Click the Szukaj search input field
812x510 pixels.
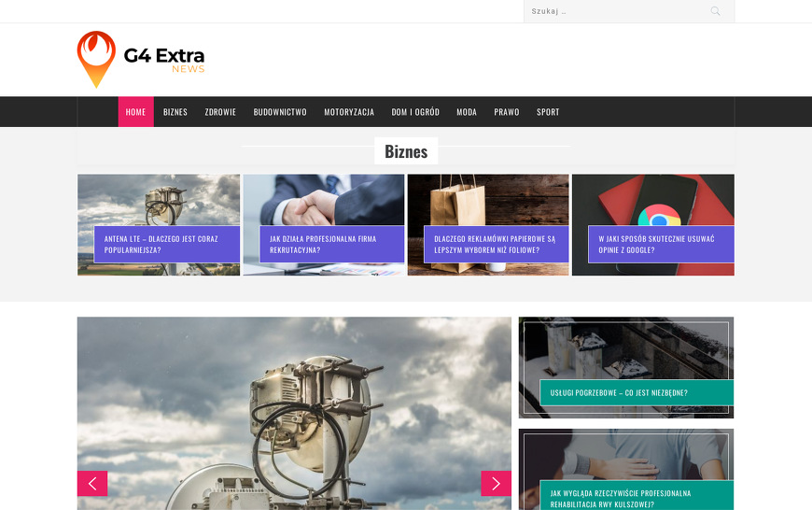[616, 11]
